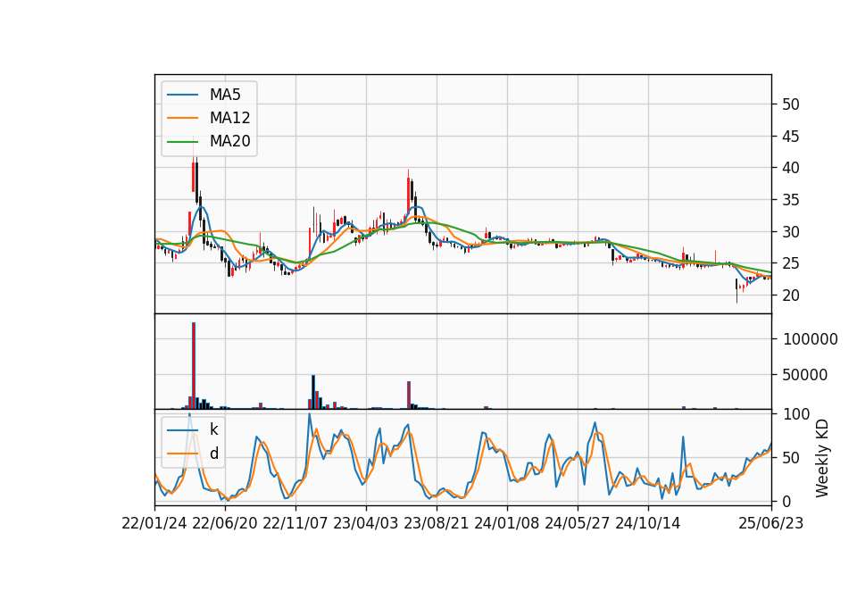Click the price axis value 35
Screen dimensions: 857x616
pos(790,200)
